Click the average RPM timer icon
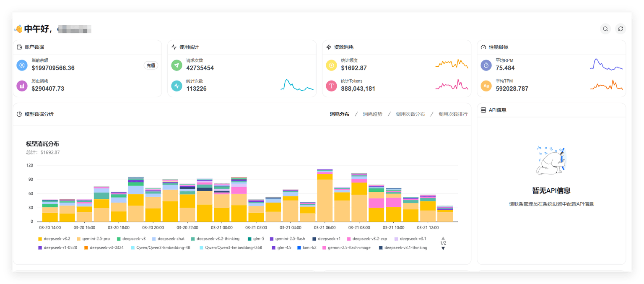 pyautogui.click(x=486, y=65)
